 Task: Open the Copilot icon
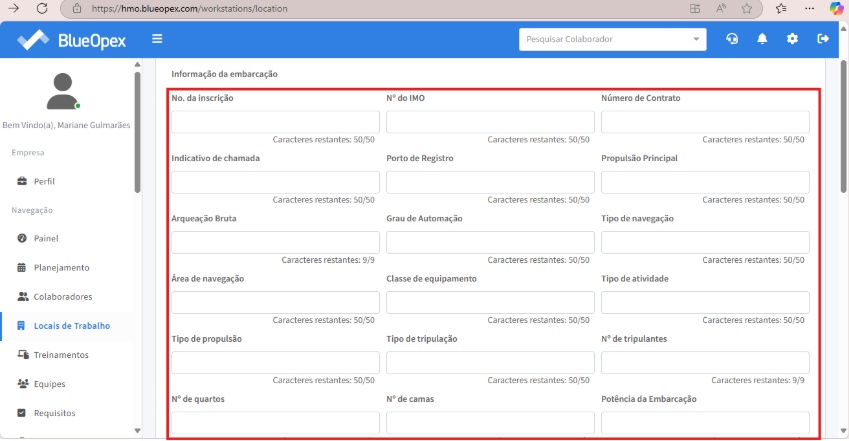(837, 9)
